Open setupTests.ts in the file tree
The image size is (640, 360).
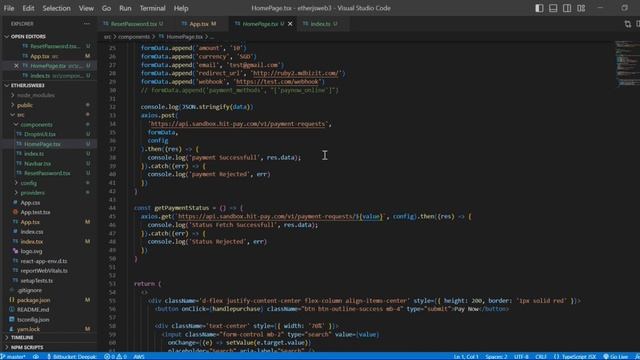click(x=36, y=280)
